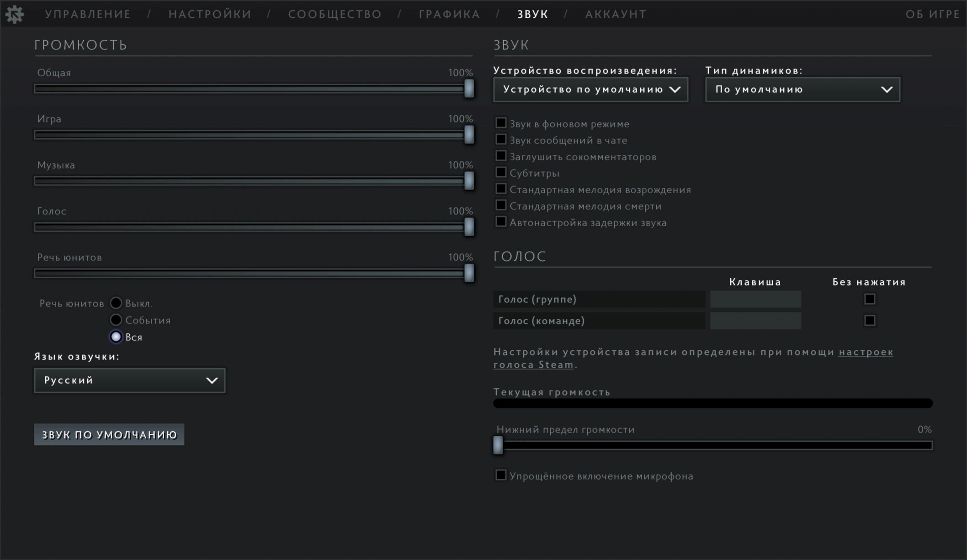
Task: Click the gear settings icon top-left
Action: tap(15, 14)
